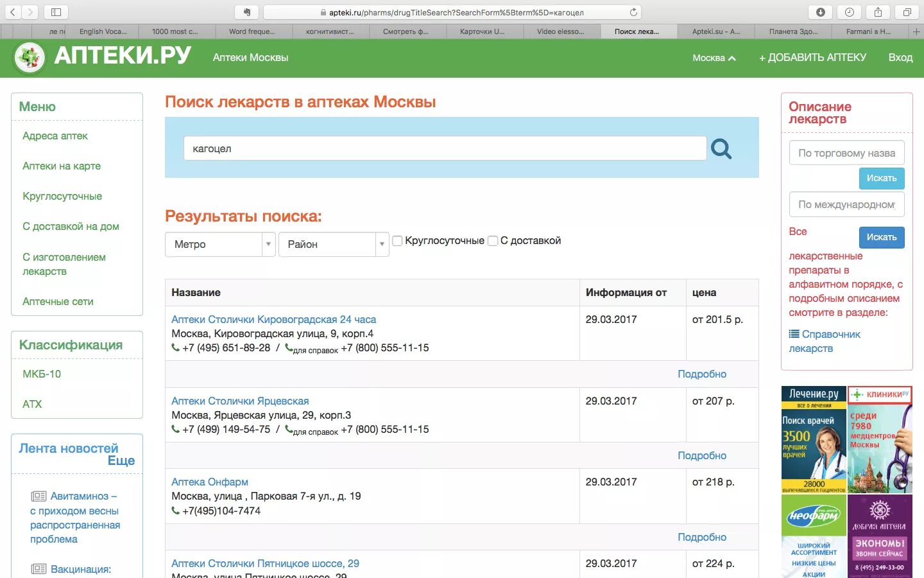Viewport: 924px width, 578px height.
Task: Open the Метро dropdown
Action: pyautogui.click(x=220, y=244)
